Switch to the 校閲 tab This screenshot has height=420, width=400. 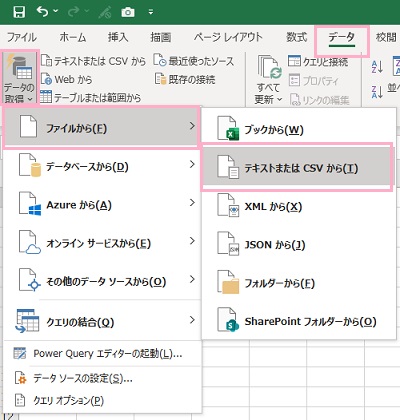point(386,37)
